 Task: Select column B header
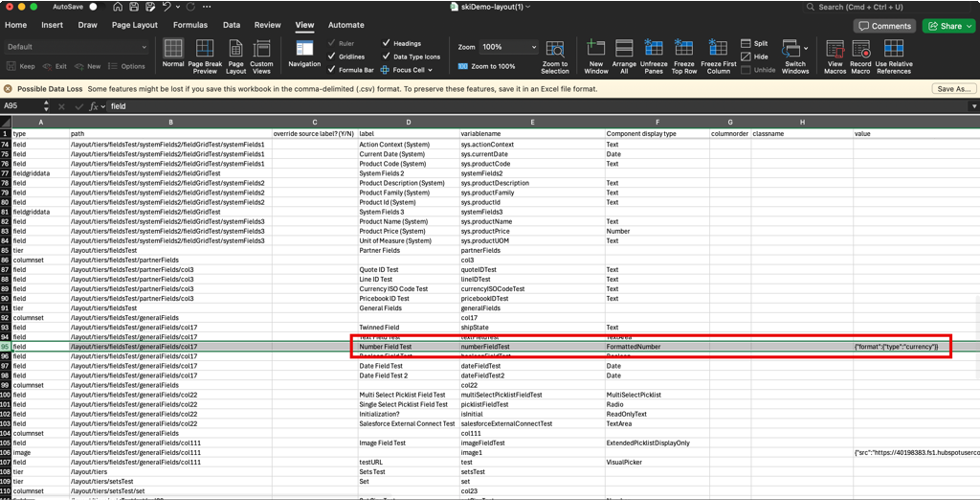[170, 122]
